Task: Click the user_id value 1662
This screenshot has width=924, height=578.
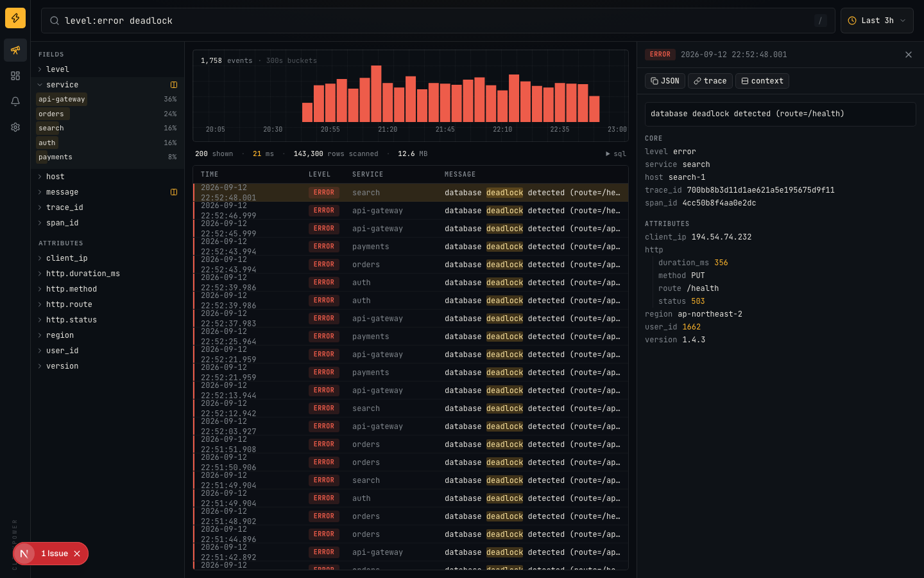Action: 692,327
